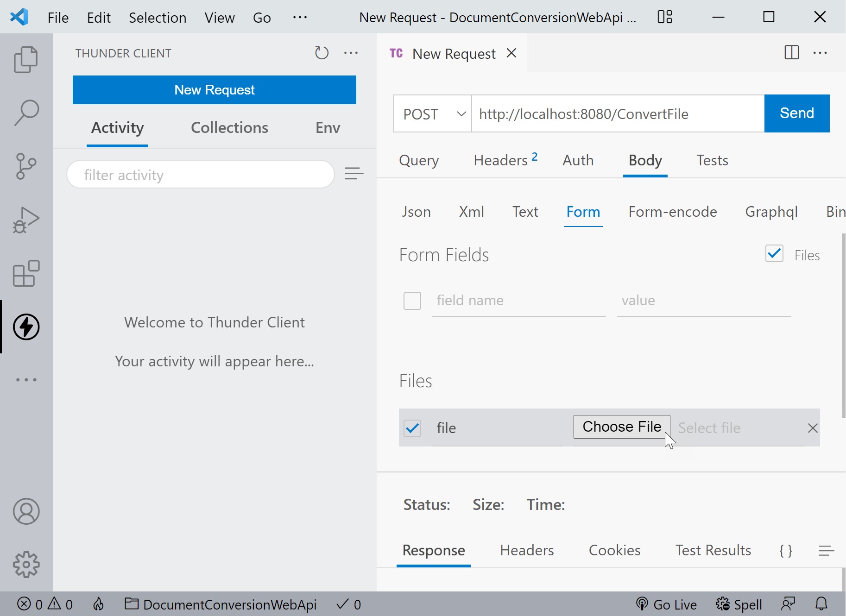The height and width of the screenshot is (616, 846).
Task: Open the Extensions view
Action: click(x=26, y=273)
